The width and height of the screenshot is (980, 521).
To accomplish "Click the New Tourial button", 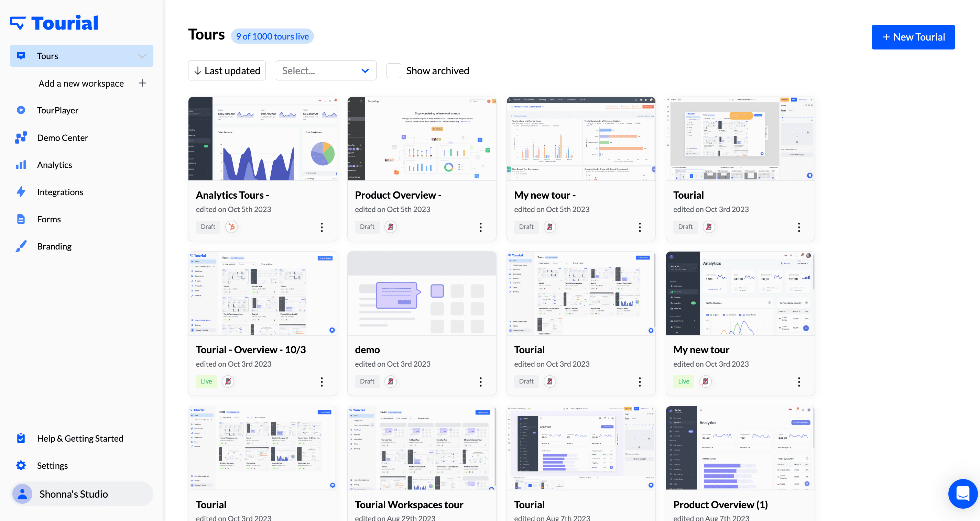I will click(x=913, y=37).
